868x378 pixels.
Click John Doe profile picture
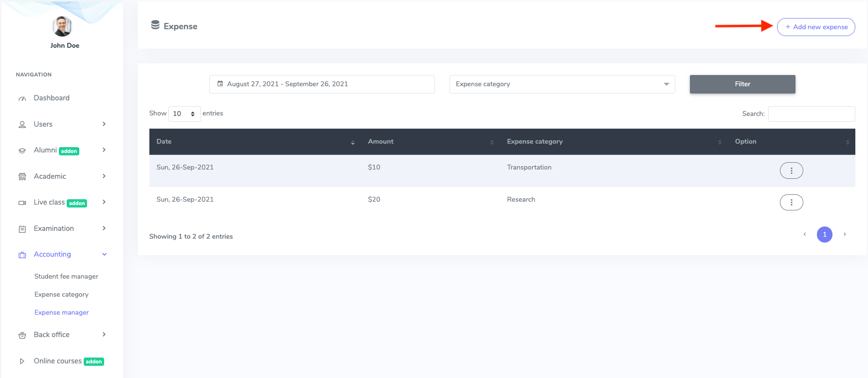[x=62, y=26]
